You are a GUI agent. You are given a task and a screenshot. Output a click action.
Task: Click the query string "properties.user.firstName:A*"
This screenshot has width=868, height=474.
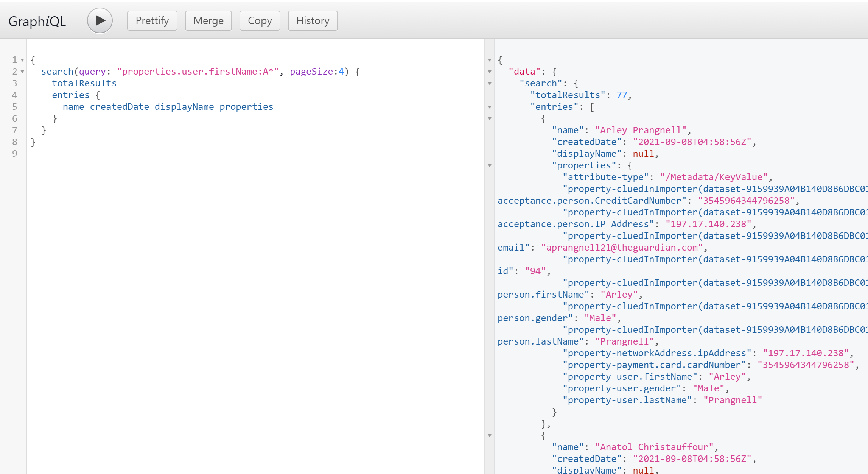198,72
